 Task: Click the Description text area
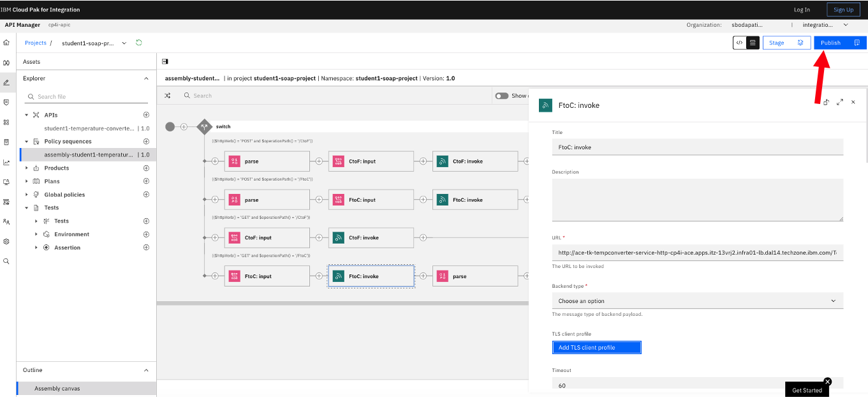tap(697, 200)
